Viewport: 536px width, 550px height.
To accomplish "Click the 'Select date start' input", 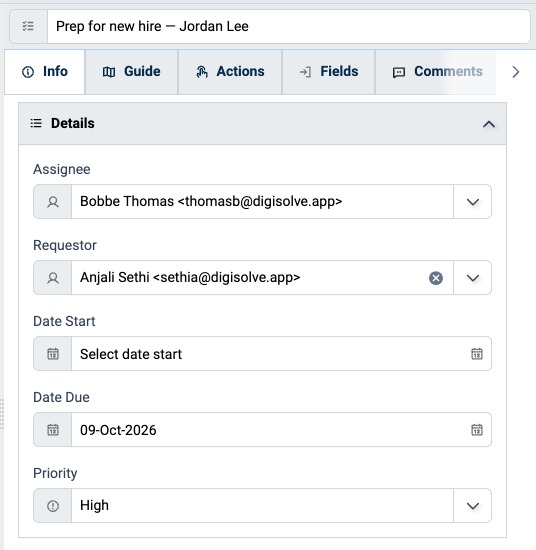I will 270,354.
